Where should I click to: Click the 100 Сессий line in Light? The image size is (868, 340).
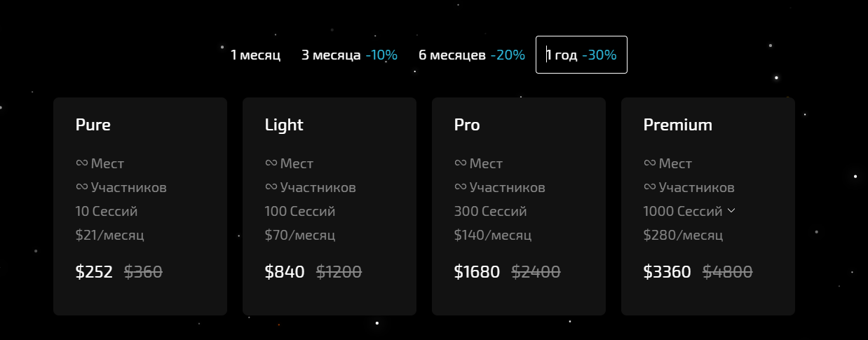point(300,211)
